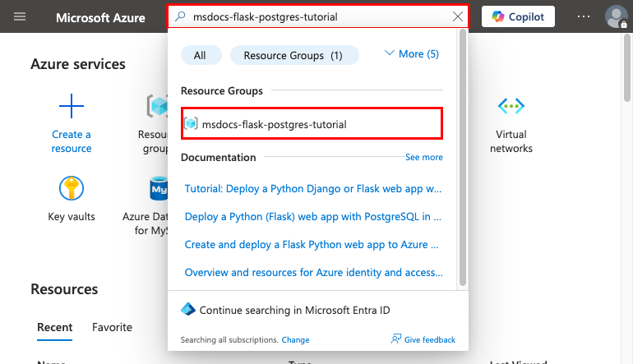Screen dimensions: 633x364
Task: Select the All filter pill
Action: click(x=200, y=55)
